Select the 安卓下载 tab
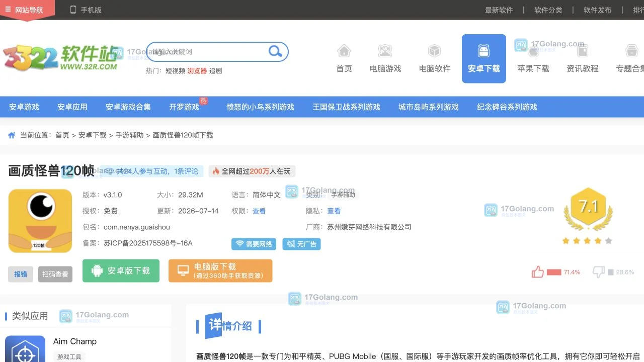The height and width of the screenshot is (362, 644). point(484,58)
